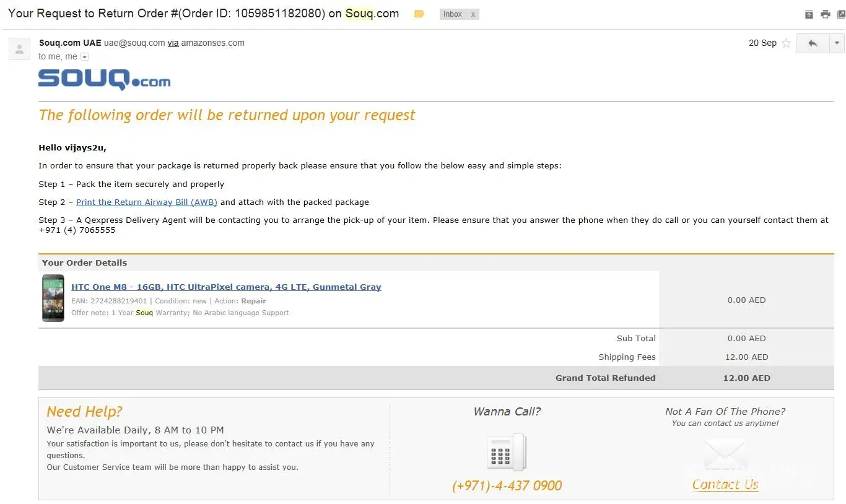Click the Inbox label tag

pyautogui.click(x=453, y=14)
